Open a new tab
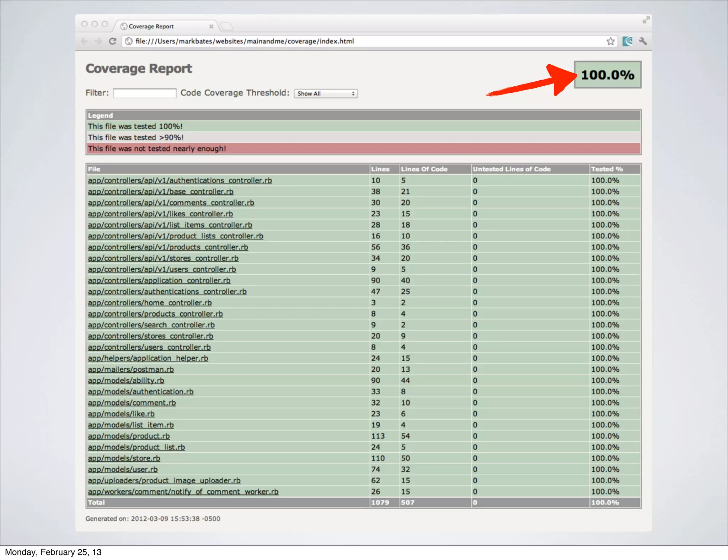This screenshot has width=728, height=560. [x=226, y=26]
